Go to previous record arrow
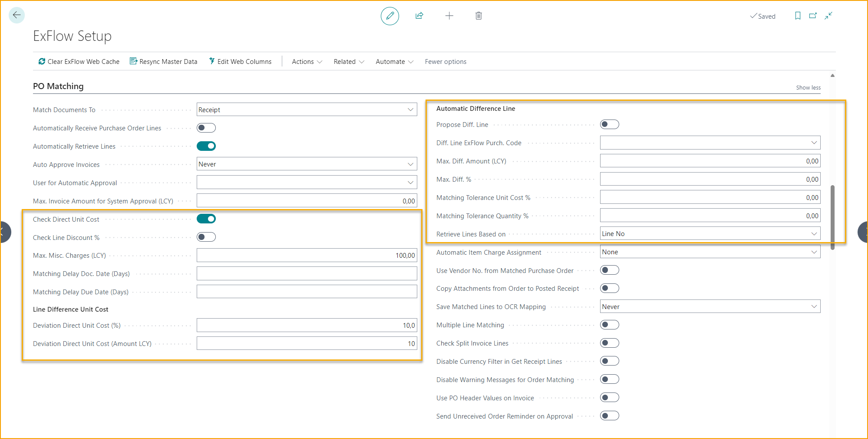The height and width of the screenshot is (439, 868). pyautogui.click(x=4, y=232)
